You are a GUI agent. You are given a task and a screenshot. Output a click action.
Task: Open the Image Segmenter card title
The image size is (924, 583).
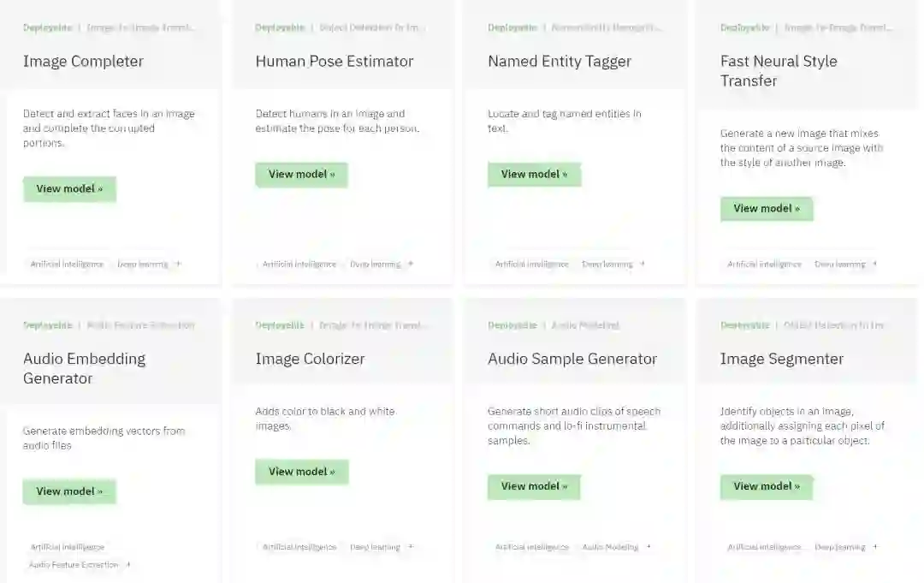pyautogui.click(x=781, y=359)
